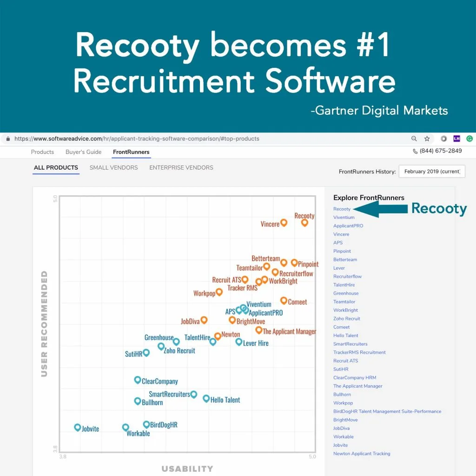Click the green Grammarly extension icon

tap(469, 139)
